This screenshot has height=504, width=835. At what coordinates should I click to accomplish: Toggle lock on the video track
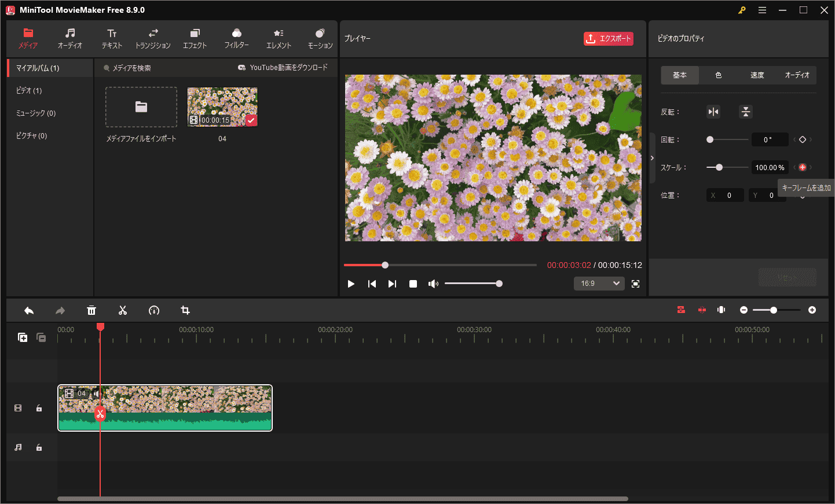click(x=39, y=408)
